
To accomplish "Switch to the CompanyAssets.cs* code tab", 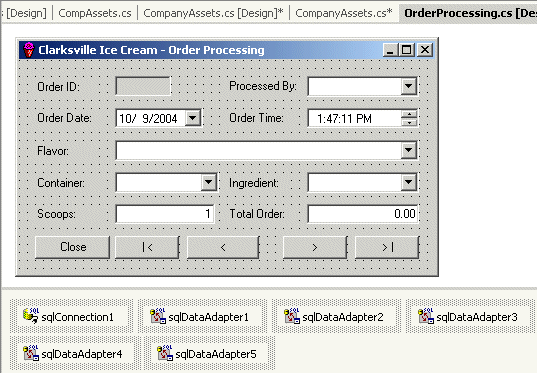I will 344,13.
